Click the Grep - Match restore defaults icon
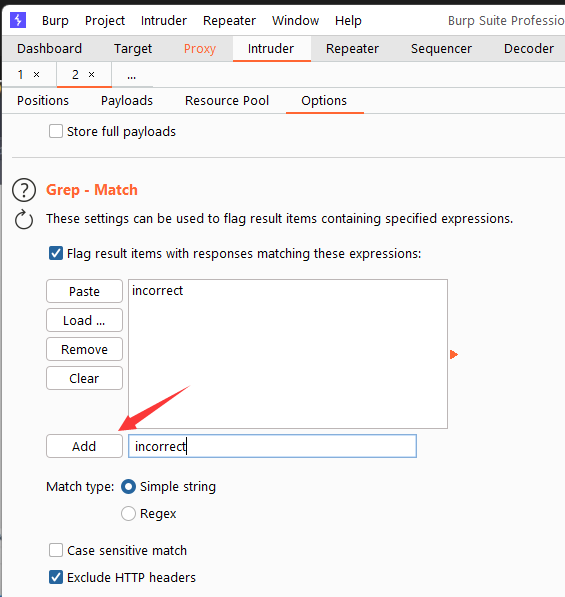 pyautogui.click(x=24, y=219)
